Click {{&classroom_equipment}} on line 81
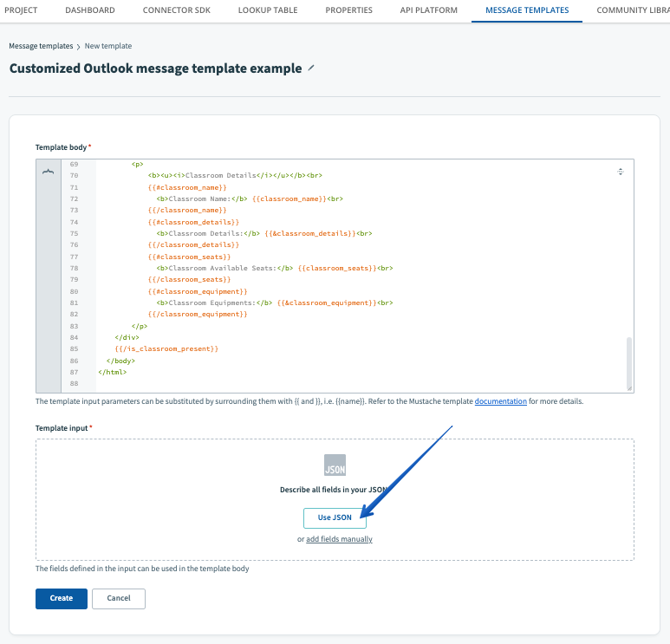This screenshot has width=670, height=644. pyautogui.click(x=327, y=302)
